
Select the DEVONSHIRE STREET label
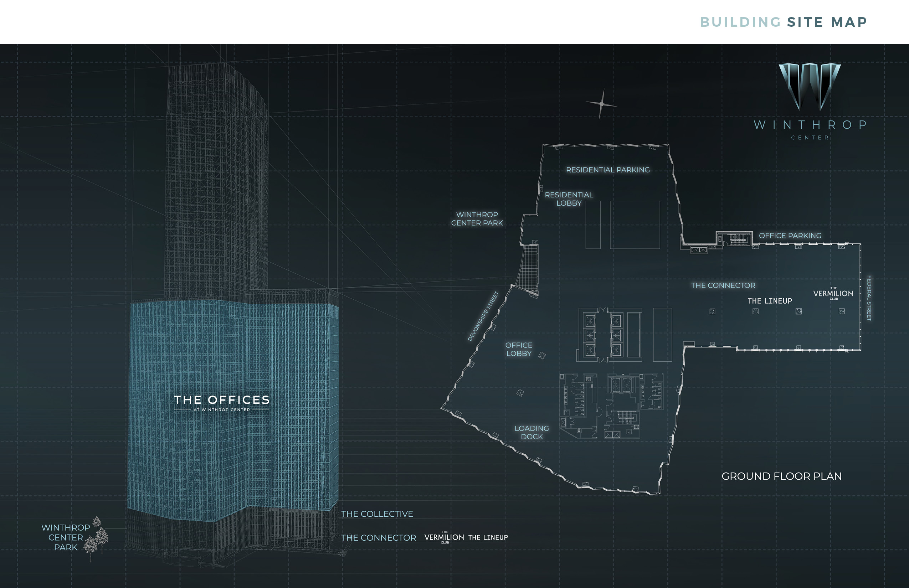[x=483, y=316]
